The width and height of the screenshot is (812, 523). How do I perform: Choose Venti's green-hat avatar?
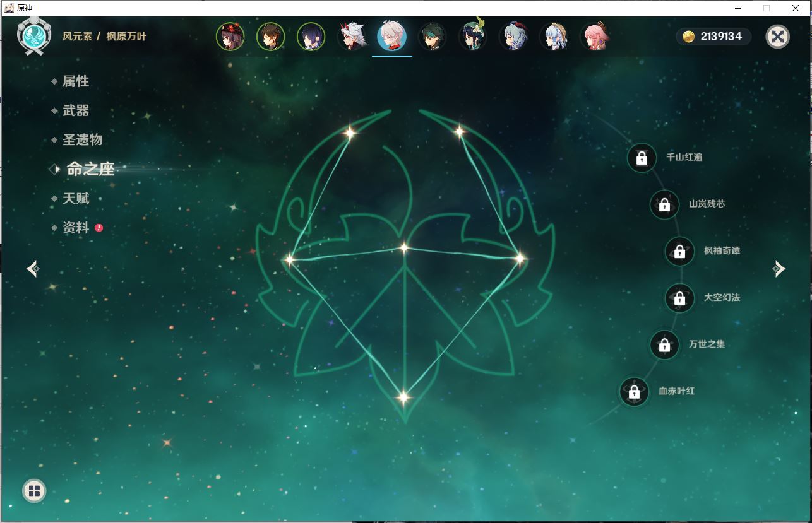click(473, 37)
